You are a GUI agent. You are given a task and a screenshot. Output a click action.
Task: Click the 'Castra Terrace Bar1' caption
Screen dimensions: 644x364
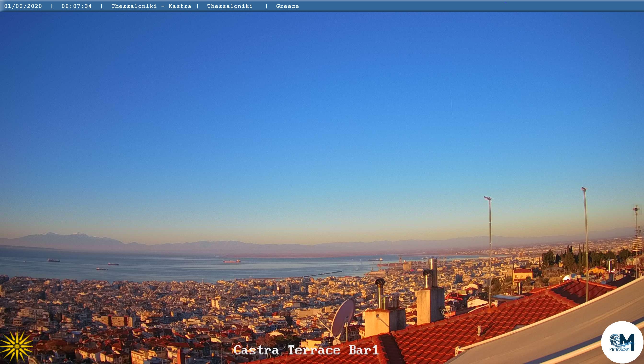(306, 350)
